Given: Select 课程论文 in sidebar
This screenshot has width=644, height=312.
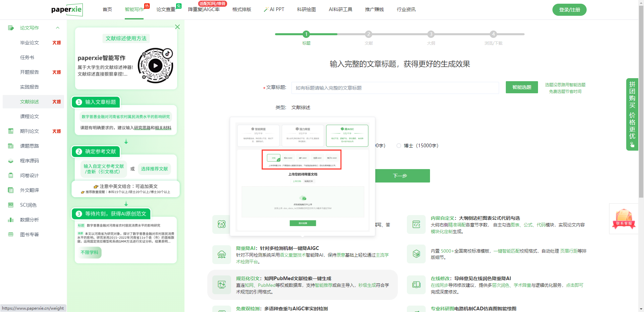Looking at the screenshot, I should [30, 116].
